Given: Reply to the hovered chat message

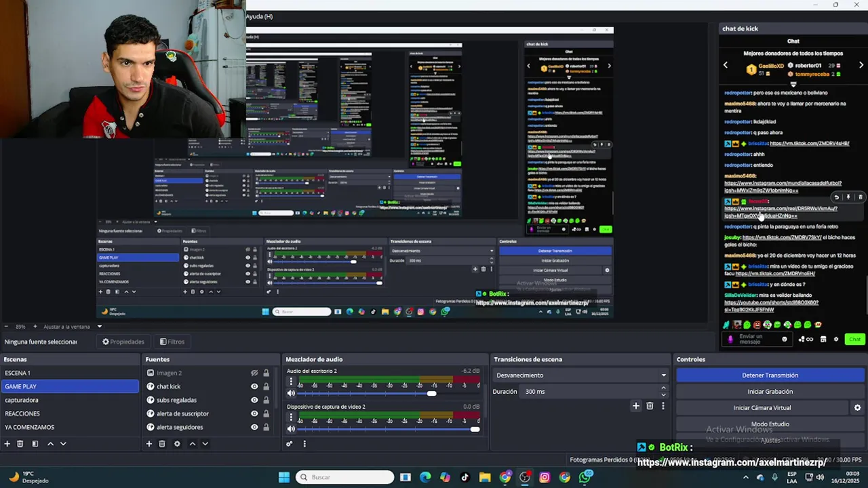Looking at the screenshot, I should tap(836, 197).
